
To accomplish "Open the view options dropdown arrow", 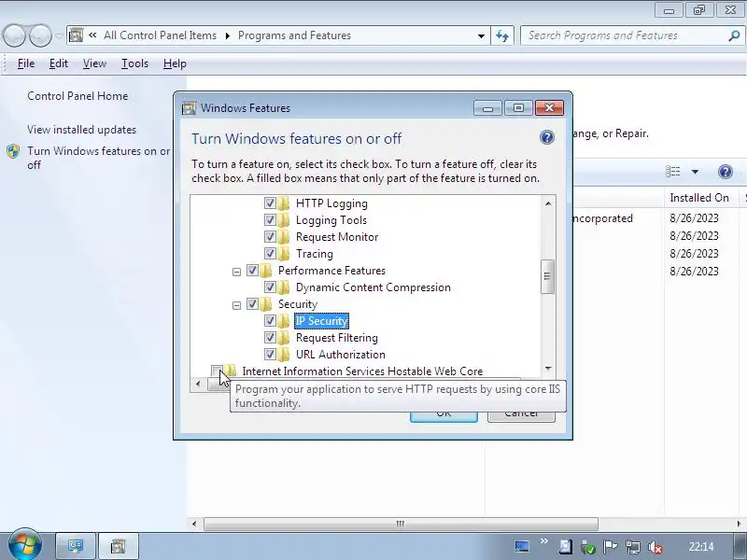I will click(695, 172).
